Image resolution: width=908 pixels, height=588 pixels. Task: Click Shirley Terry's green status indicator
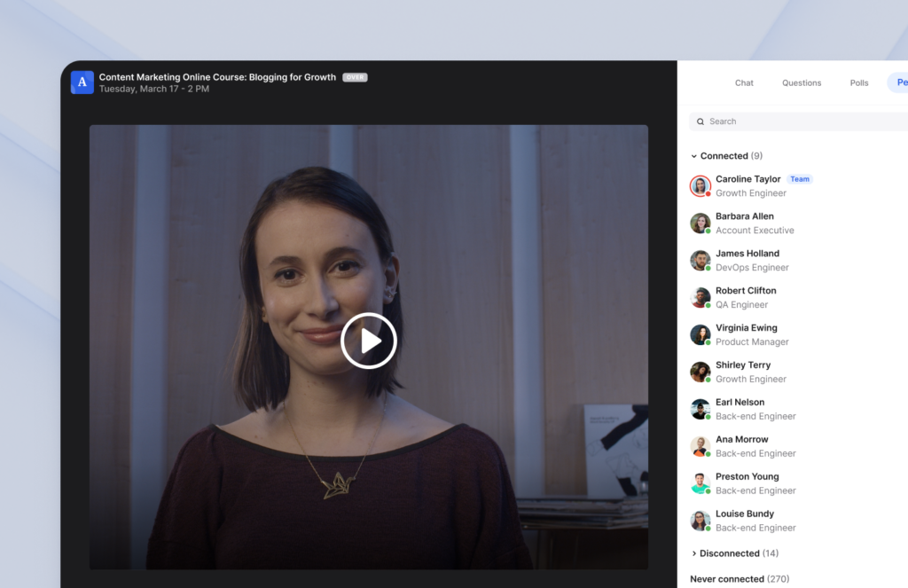[x=707, y=379]
